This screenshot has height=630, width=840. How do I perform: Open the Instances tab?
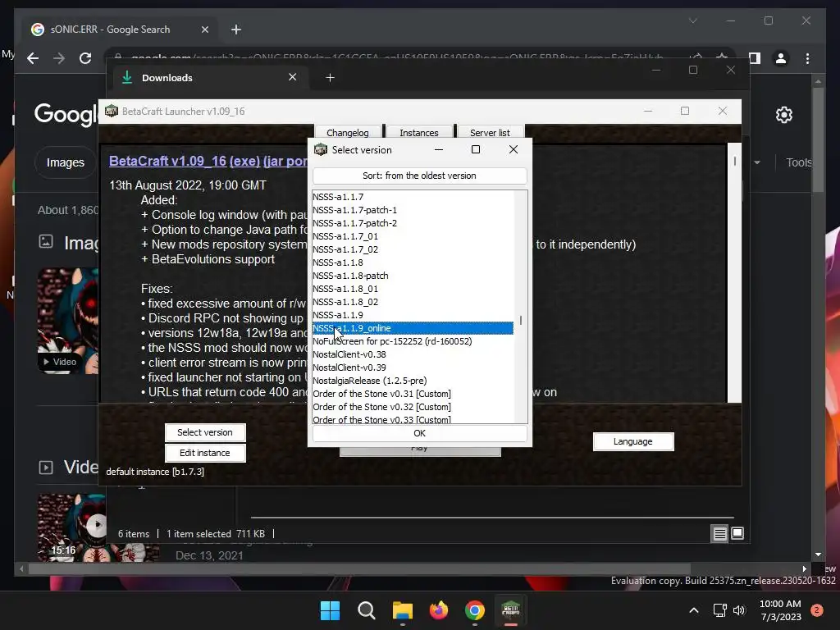pos(419,132)
